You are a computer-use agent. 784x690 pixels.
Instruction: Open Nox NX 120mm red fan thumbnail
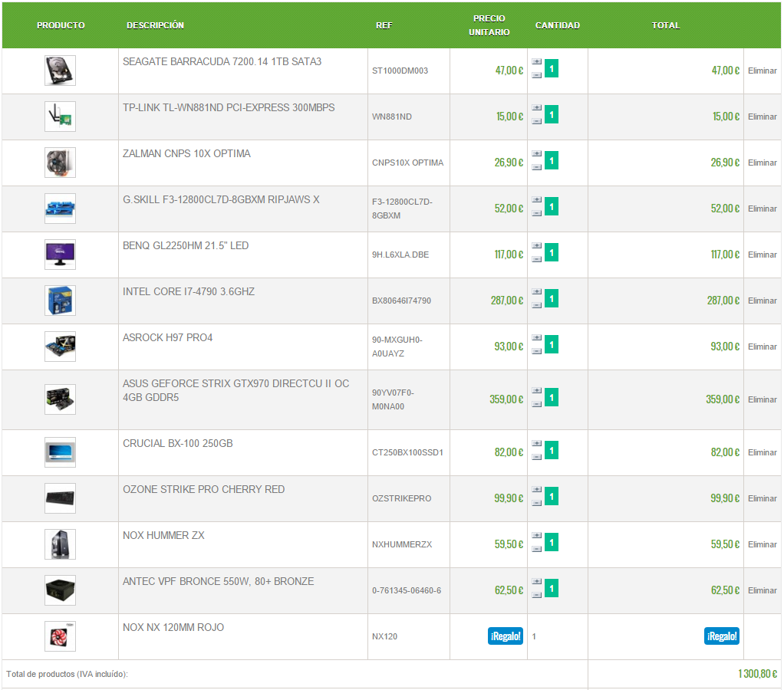point(60,636)
